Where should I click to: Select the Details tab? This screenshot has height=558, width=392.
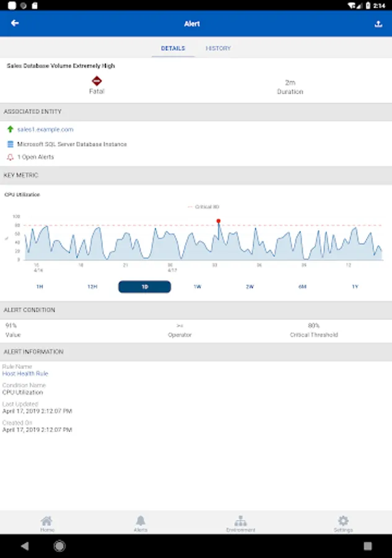pyautogui.click(x=173, y=48)
